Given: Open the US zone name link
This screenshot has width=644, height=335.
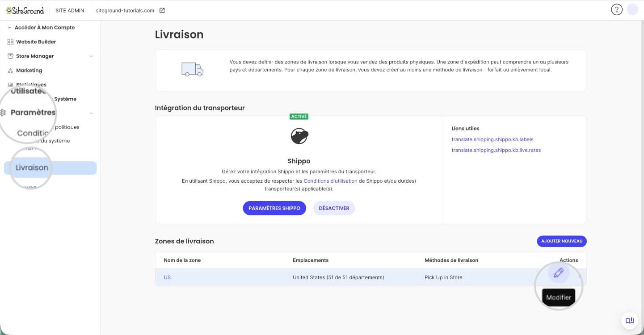Looking at the screenshot, I should 167,277.
